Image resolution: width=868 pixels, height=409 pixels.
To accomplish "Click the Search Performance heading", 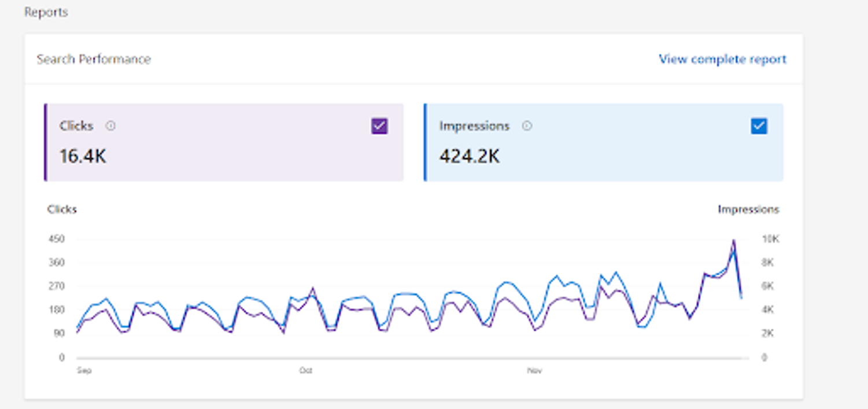I will tap(94, 59).
